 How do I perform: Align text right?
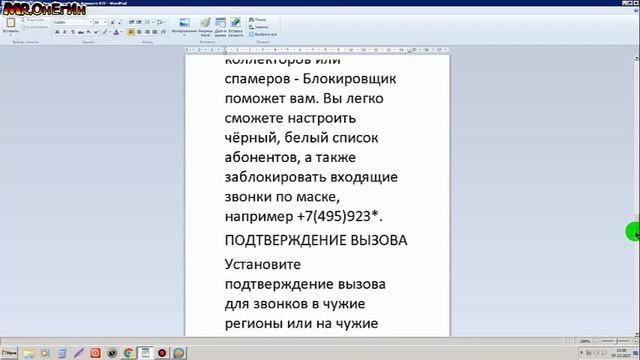tap(147, 32)
